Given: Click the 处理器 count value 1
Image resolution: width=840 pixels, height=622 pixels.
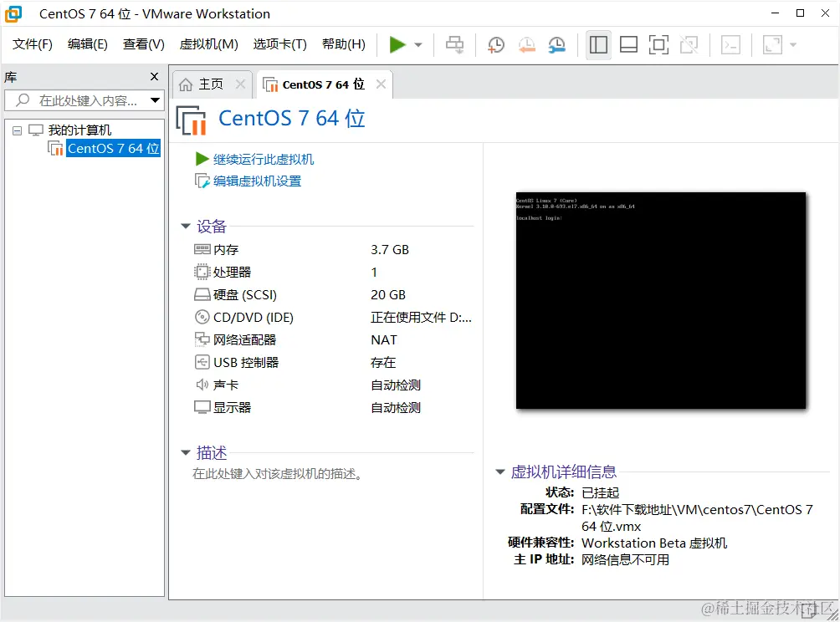Looking at the screenshot, I should click(374, 273).
